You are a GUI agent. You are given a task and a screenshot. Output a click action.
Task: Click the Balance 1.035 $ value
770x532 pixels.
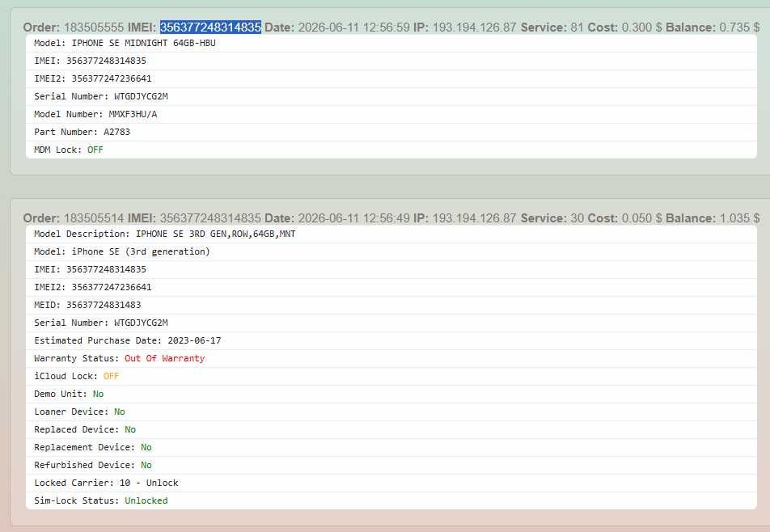pyautogui.click(x=739, y=218)
